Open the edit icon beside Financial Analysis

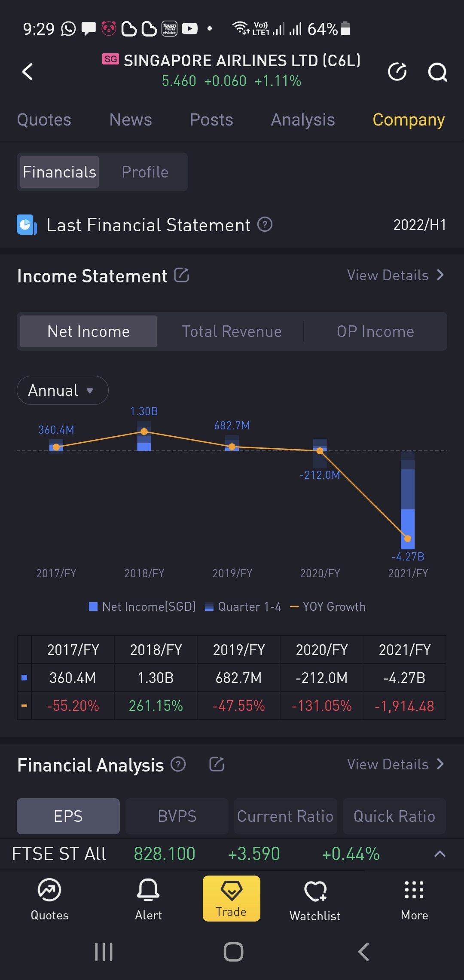[217, 764]
